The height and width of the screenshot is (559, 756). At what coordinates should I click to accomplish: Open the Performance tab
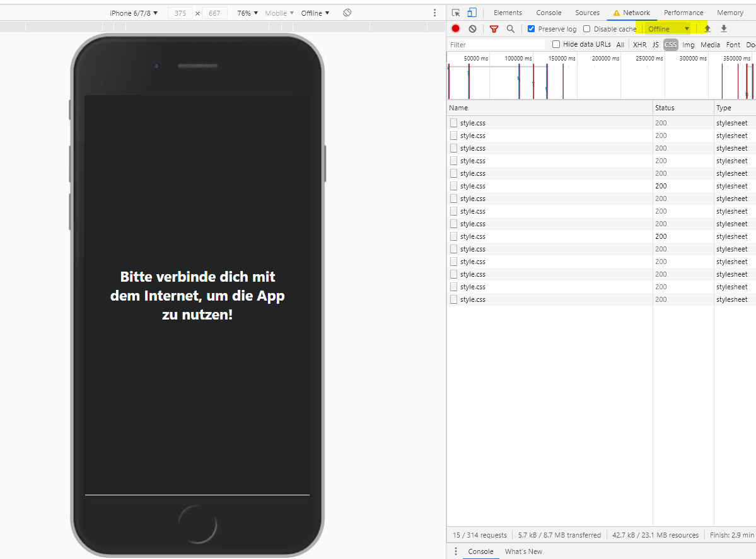[x=683, y=13]
